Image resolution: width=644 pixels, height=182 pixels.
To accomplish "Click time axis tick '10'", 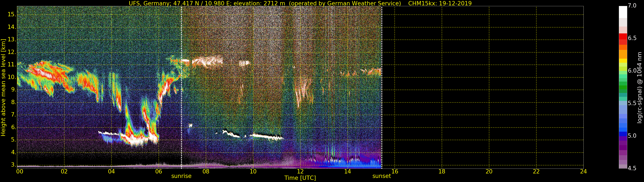I will pos(253,172).
